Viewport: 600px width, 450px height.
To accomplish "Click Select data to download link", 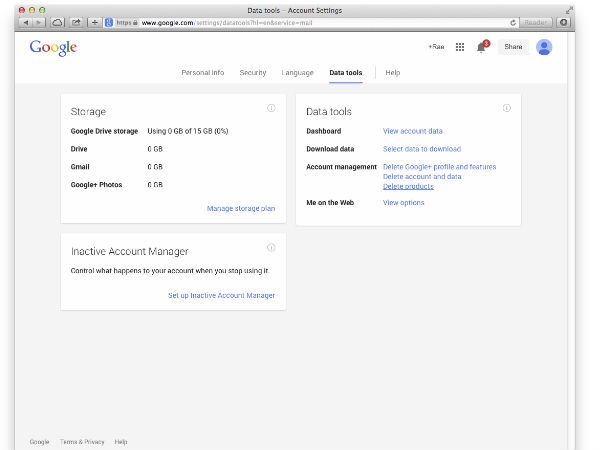I will [422, 149].
